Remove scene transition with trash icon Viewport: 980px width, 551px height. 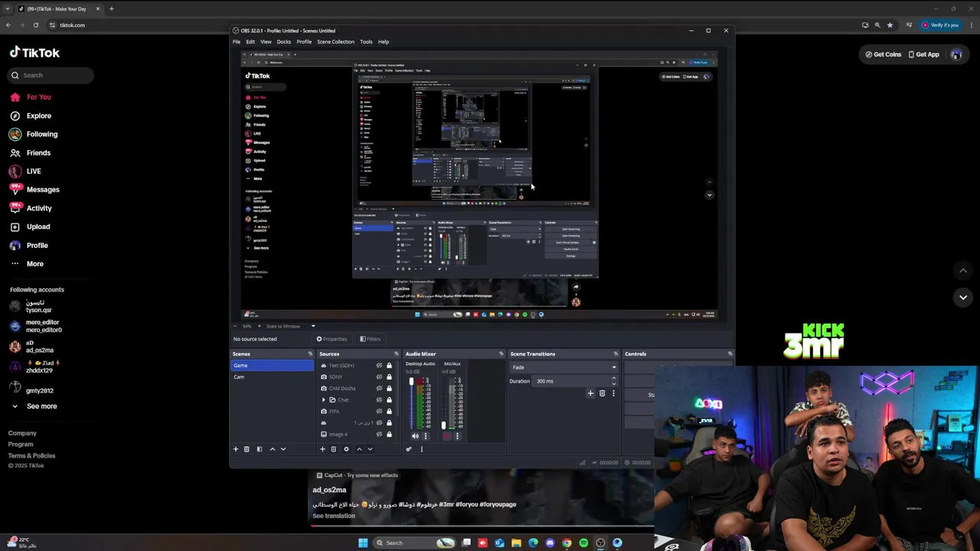[x=602, y=393]
